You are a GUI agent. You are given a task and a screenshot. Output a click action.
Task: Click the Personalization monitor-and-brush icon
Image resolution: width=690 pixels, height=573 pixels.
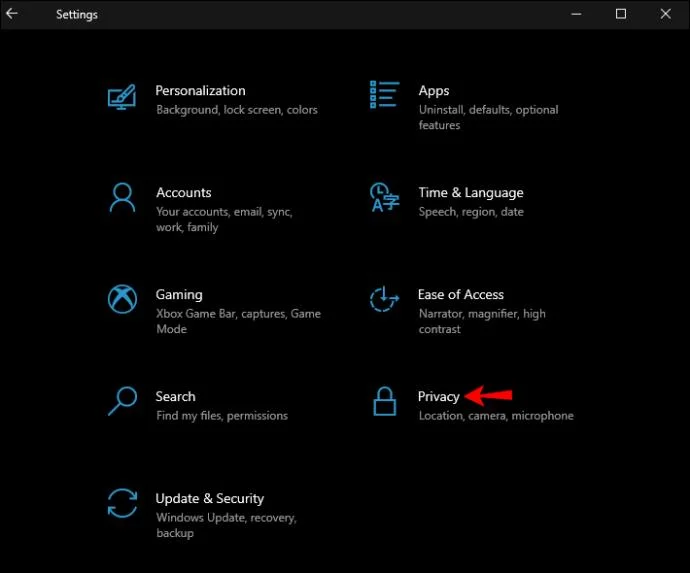point(122,97)
